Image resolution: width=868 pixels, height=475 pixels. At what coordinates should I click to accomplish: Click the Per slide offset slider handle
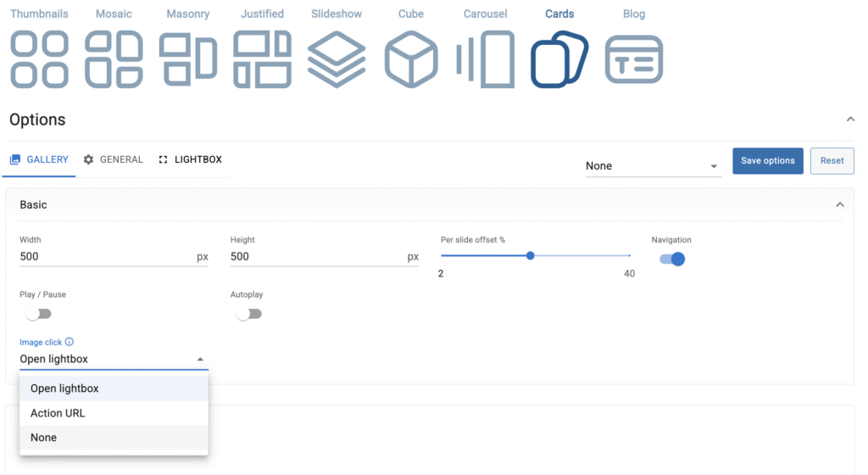click(x=530, y=255)
